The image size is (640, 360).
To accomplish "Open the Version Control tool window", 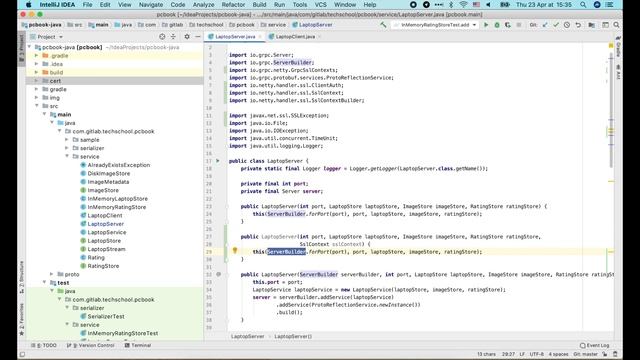I will [x=91, y=345].
